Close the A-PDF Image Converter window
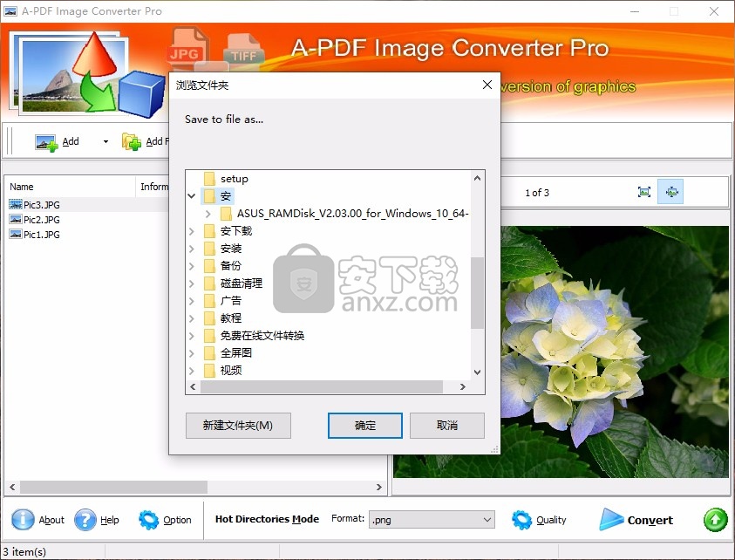Screen dimensions: 735x560 tap(714, 11)
